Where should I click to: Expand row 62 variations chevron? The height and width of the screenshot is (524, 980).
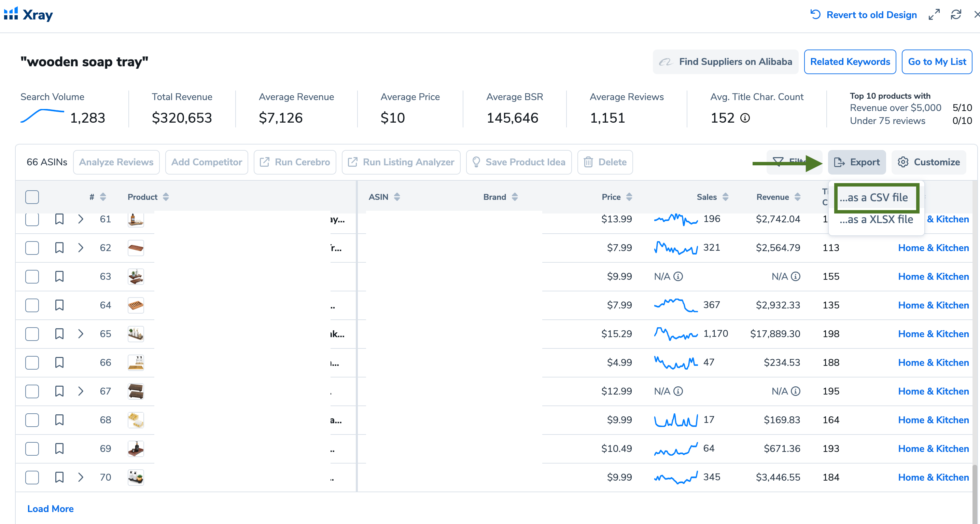(81, 248)
